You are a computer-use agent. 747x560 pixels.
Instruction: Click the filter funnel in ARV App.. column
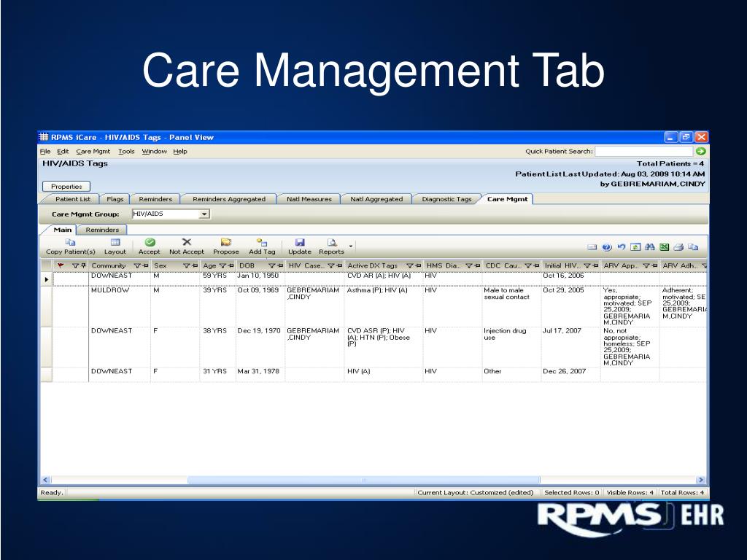tap(646, 265)
